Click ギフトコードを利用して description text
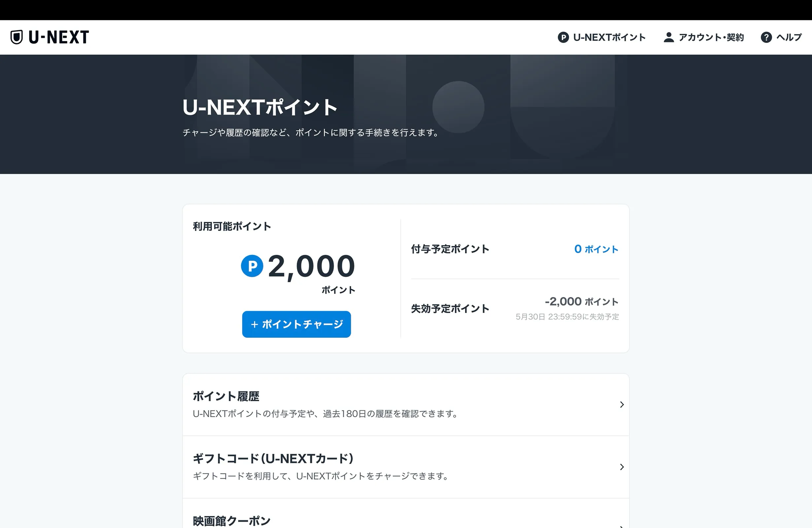The height and width of the screenshot is (528, 812). pos(321,476)
